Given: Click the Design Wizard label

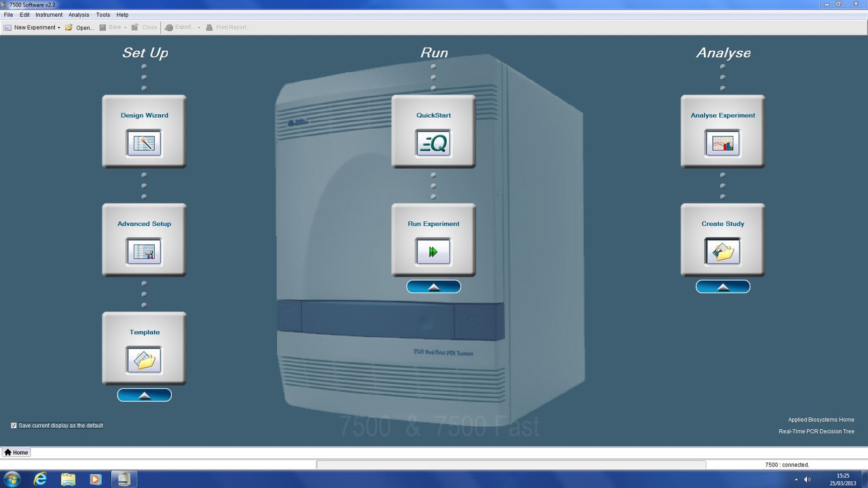Looking at the screenshot, I should pyautogui.click(x=144, y=115).
